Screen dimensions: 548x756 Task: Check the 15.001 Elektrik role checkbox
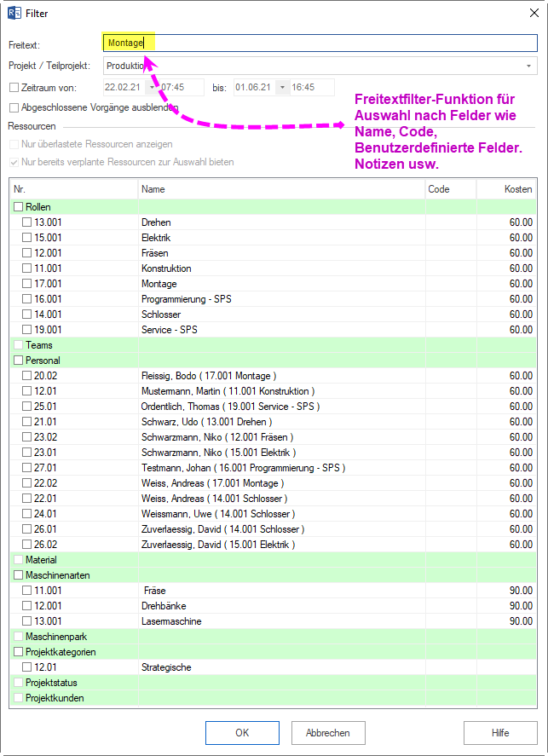[x=27, y=238]
